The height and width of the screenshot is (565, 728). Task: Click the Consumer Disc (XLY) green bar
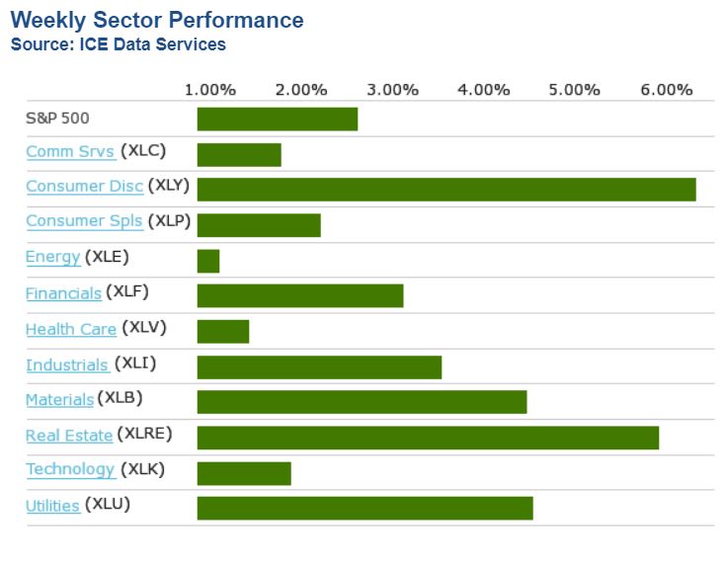coord(446,190)
